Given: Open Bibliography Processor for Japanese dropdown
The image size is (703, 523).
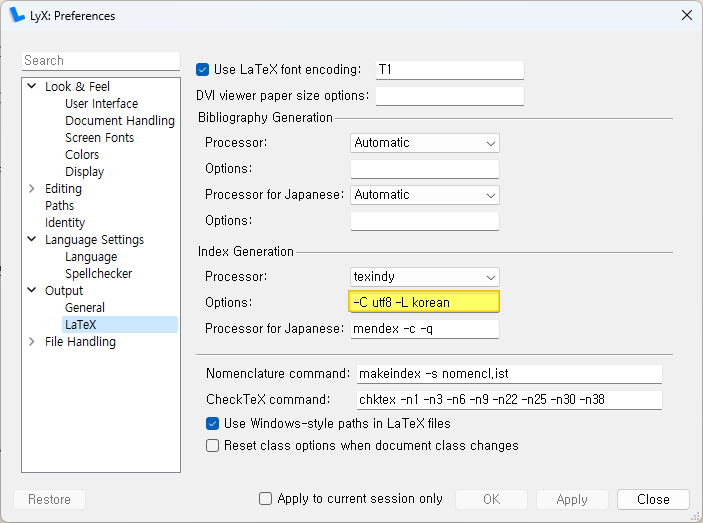Looking at the screenshot, I should click(425, 195).
